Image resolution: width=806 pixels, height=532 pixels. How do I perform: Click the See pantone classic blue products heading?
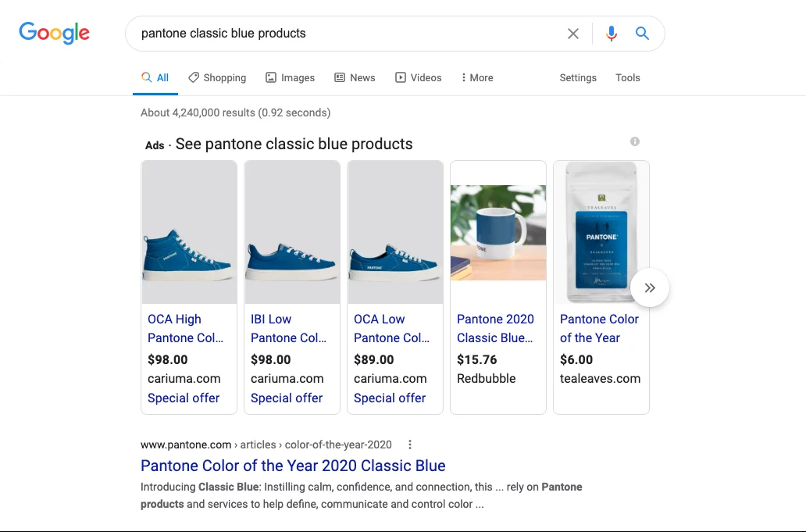click(294, 145)
